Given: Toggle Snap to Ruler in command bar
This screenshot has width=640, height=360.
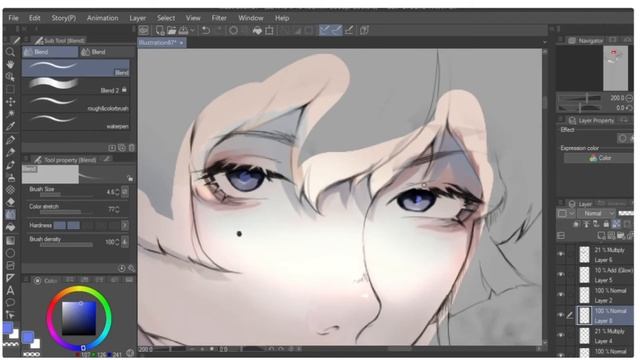Looking at the screenshot, I should click(324, 30).
